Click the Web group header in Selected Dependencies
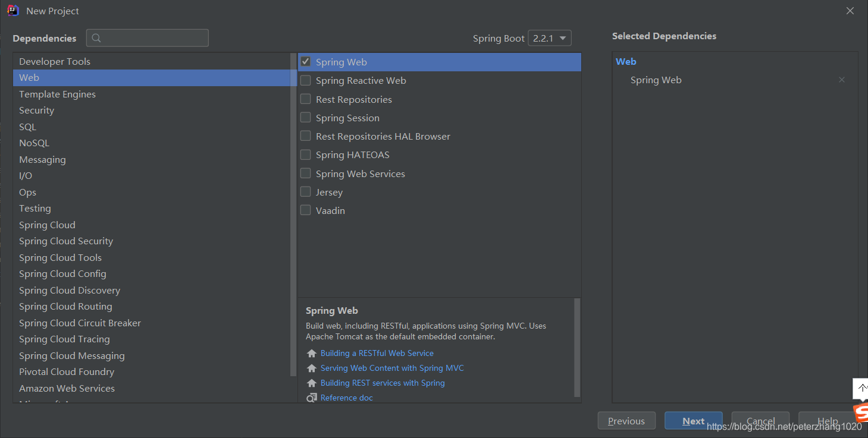 [x=626, y=61]
